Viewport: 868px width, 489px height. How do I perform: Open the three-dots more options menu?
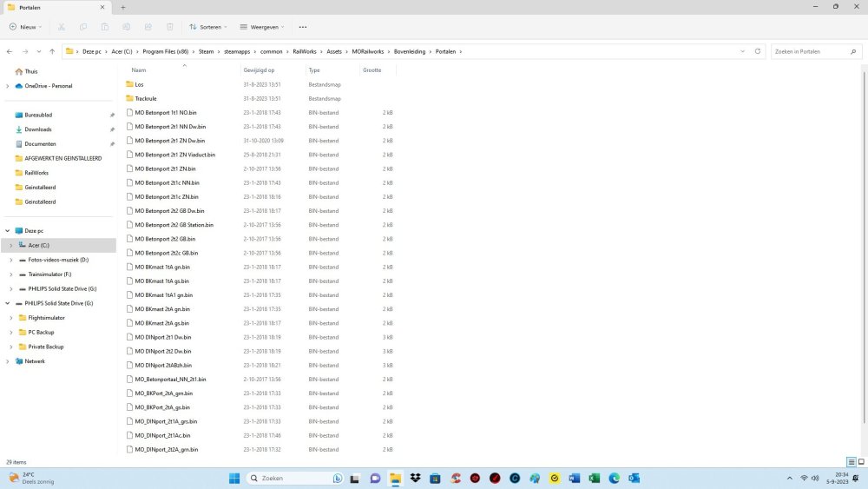(x=302, y=27)
